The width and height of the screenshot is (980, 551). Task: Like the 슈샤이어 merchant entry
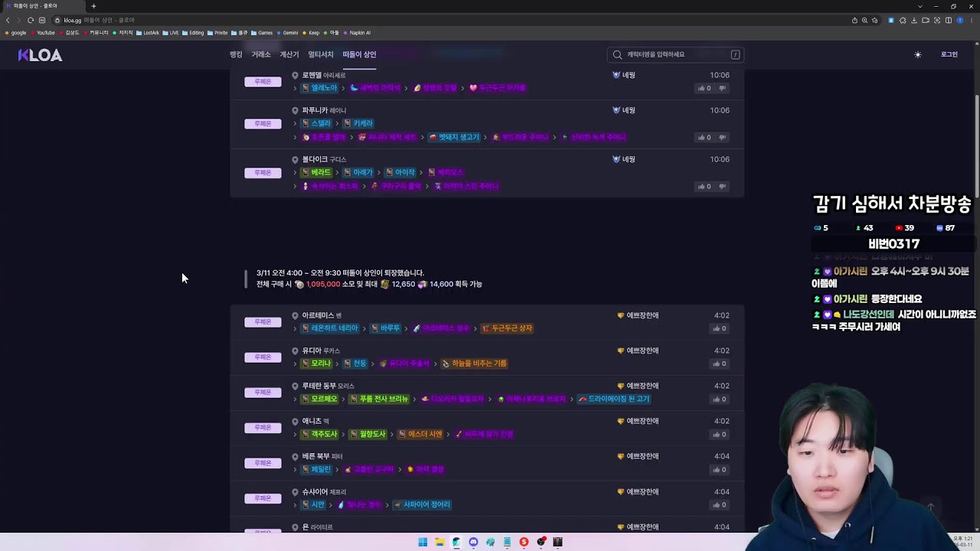tap(720, 504)
